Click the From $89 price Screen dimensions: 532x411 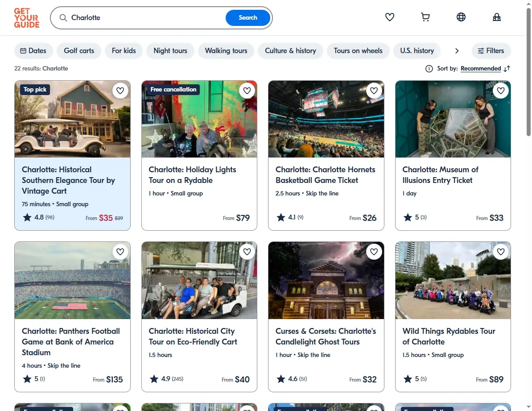click(x=489, y=379)
